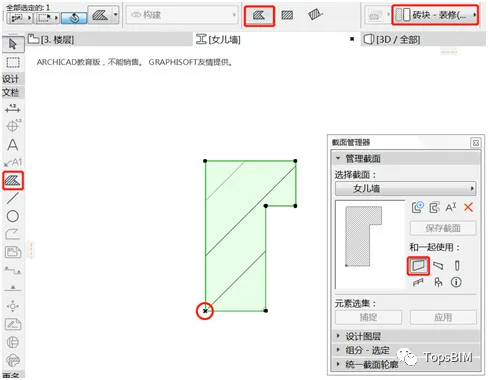The height and width of the screenshot is (380, 488).
Task: Choose cut fill category in info box
Action: pos(259,16)
